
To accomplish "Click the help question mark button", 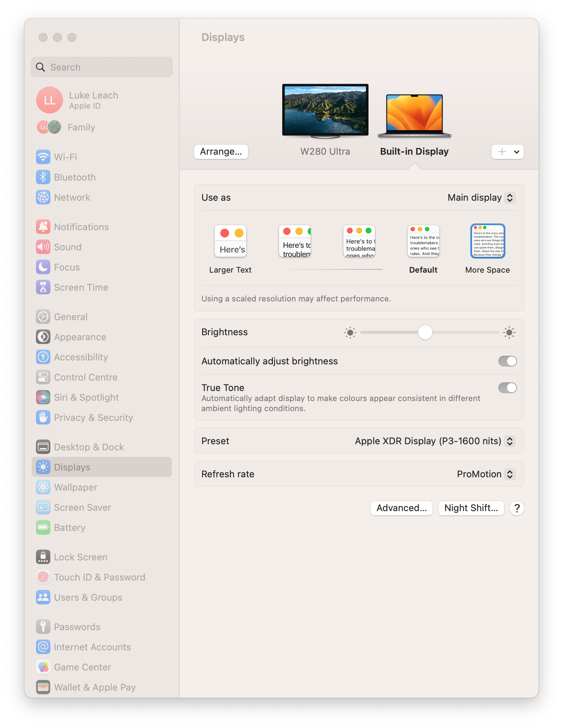I will pos(517,508).
